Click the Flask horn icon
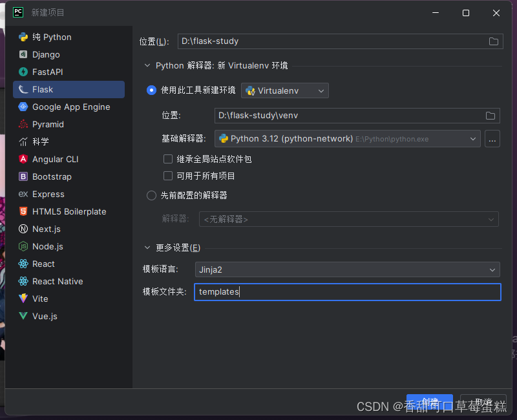The height and width of the screenshot is (420, 517). point(23,89)
